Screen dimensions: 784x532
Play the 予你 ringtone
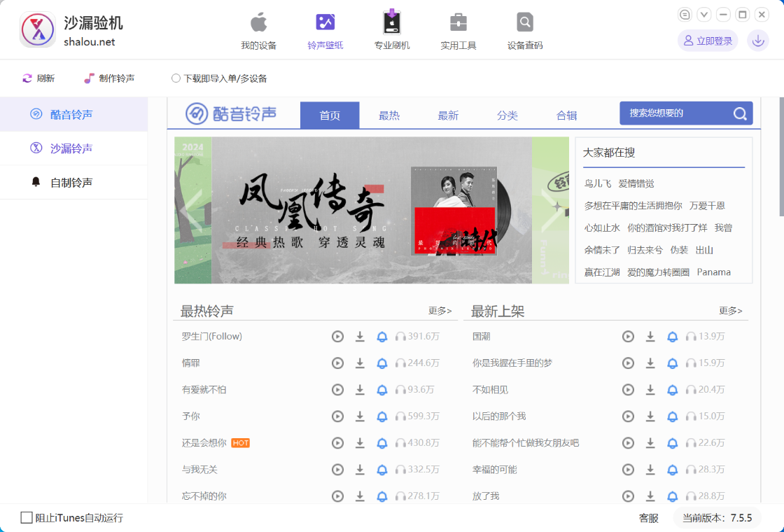337,416
